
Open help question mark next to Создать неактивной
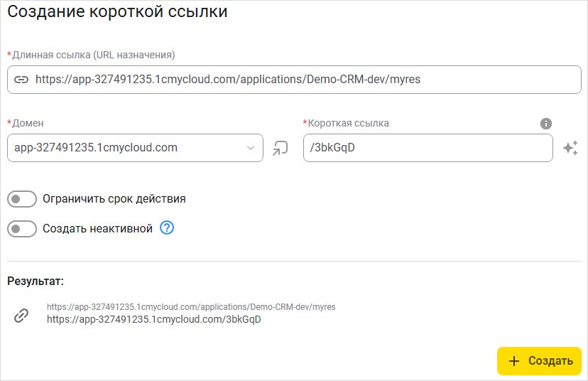point(167,228)
